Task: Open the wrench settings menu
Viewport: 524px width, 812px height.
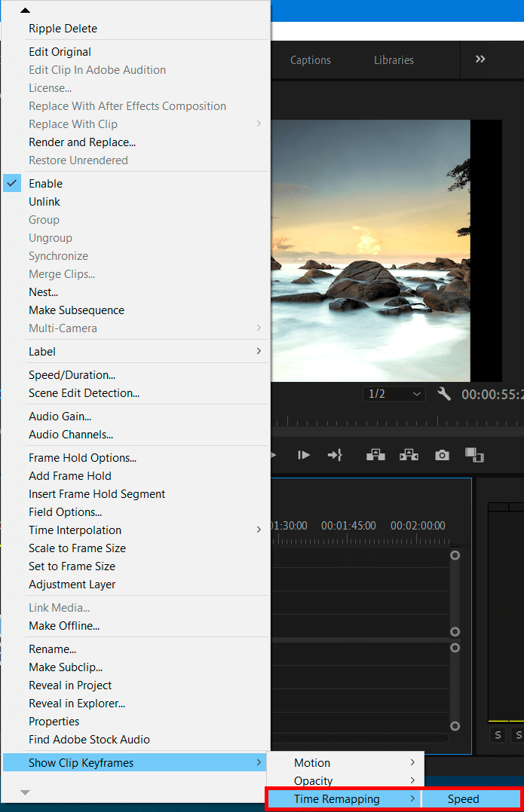Action: click(444, 394)
